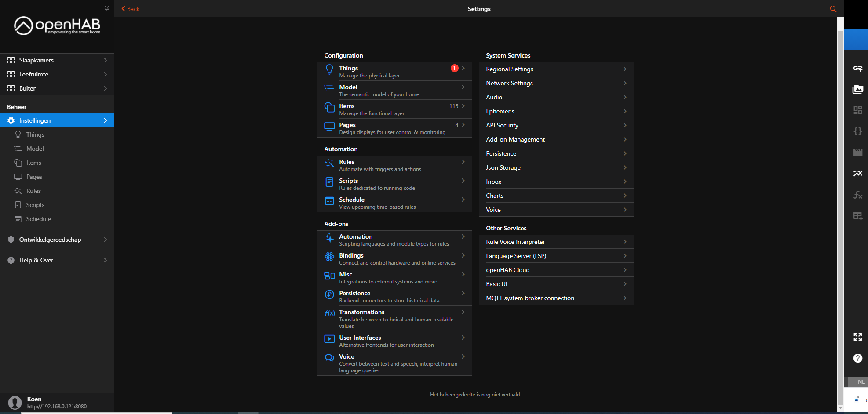Screen dimensions: 868x414
Task: Open MQTT system broker connection
Action: pyautogui.click(x=556, y=298)
